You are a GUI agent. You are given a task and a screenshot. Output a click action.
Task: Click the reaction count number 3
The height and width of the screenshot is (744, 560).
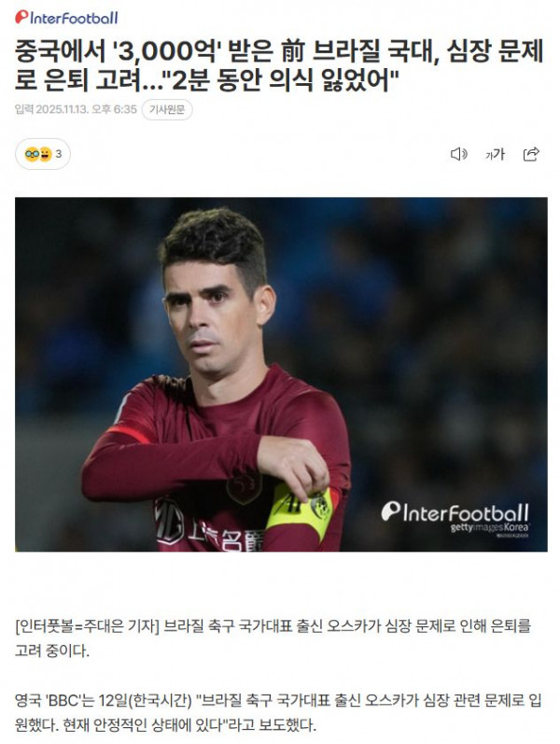point(59,154)
